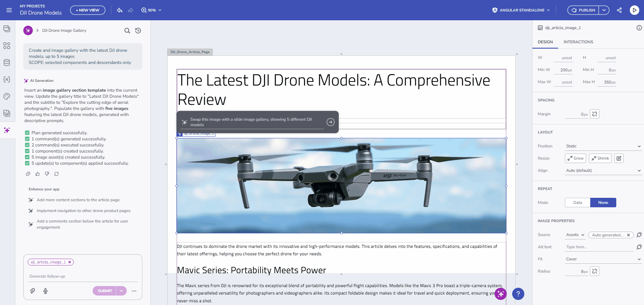Undo the last action

120,10
